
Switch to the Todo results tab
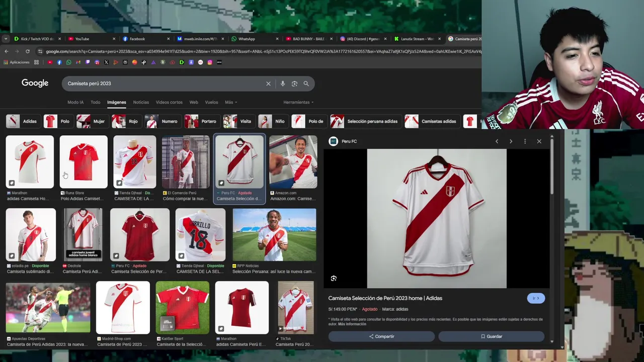(95, 102)
